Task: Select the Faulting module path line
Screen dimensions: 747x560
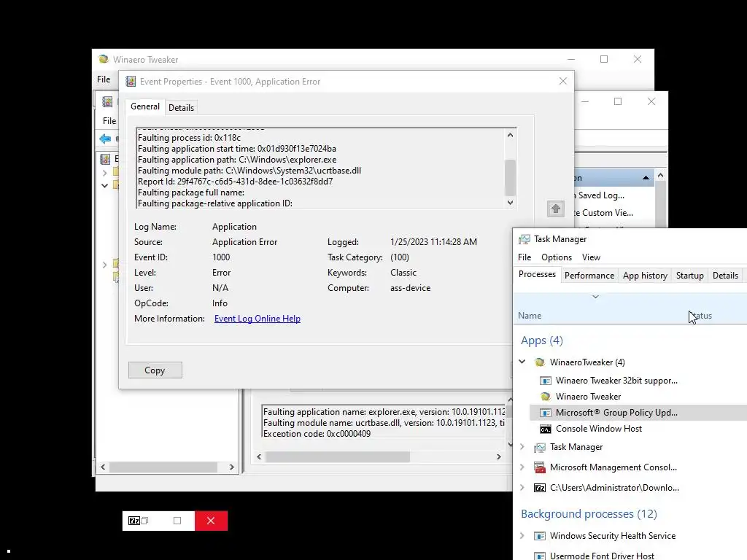Action: pyautogui.click(x=249, y=171)
